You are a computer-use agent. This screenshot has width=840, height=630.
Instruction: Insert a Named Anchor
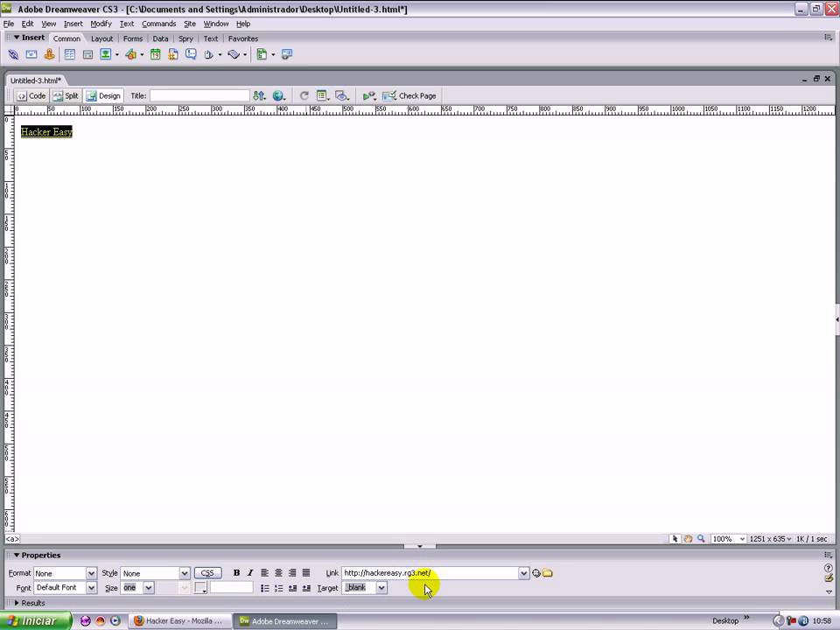tap(49, 54)
